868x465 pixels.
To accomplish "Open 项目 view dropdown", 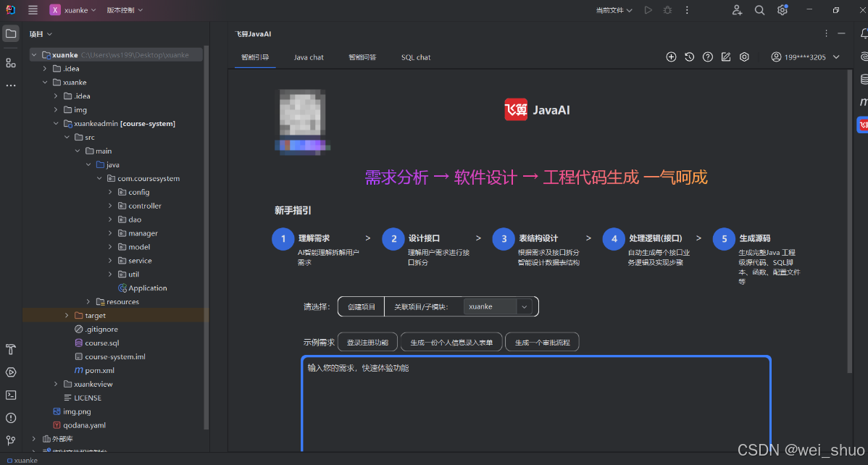I will 41,34.
